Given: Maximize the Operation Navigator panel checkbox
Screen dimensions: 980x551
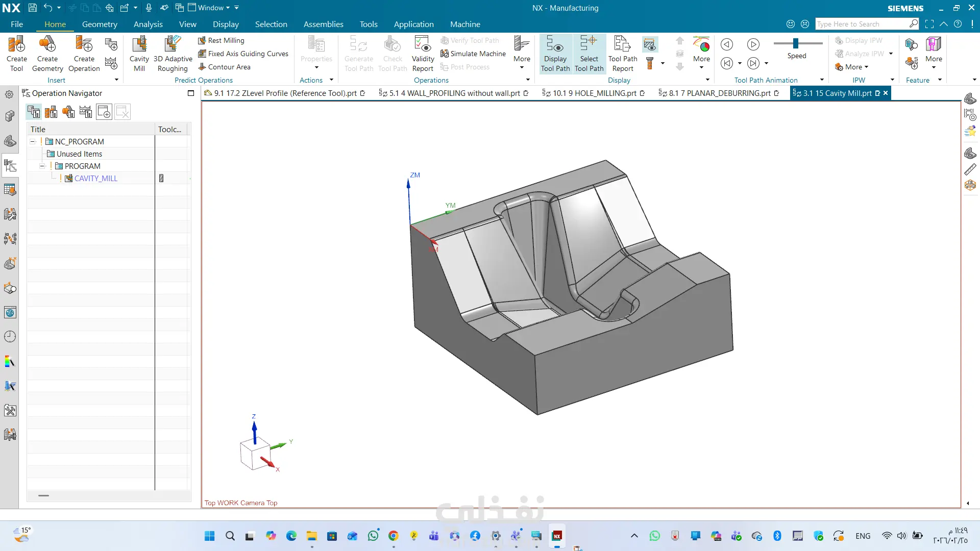Looking at the screenshot, I should [x=191, y=93].
